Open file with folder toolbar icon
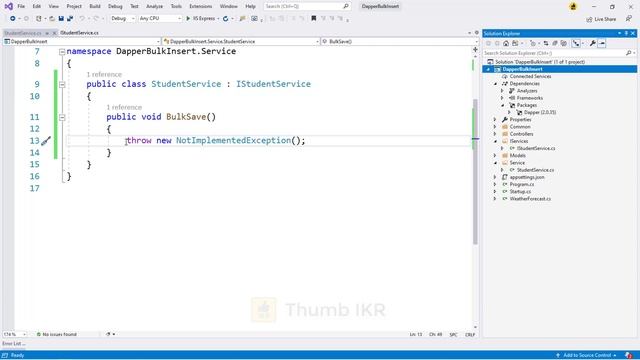Image resolution: width=640 pixels, height=360 pixels. (52, 18)
